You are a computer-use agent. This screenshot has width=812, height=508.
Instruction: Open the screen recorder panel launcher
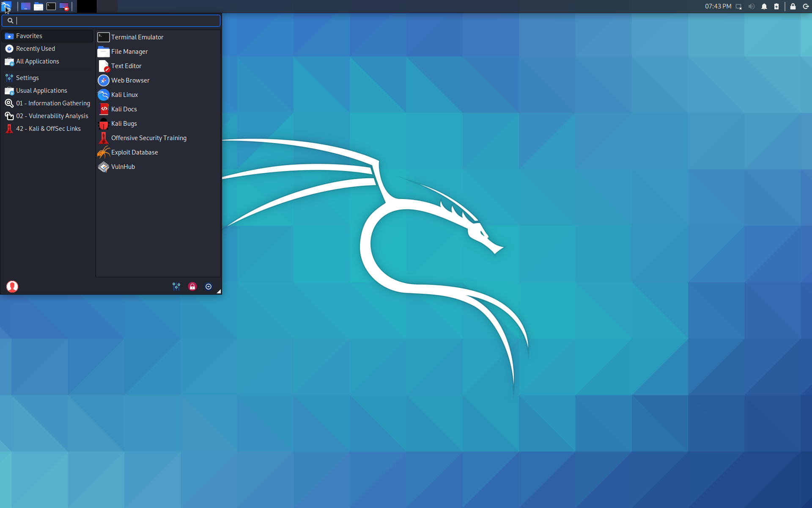point(64,6)
